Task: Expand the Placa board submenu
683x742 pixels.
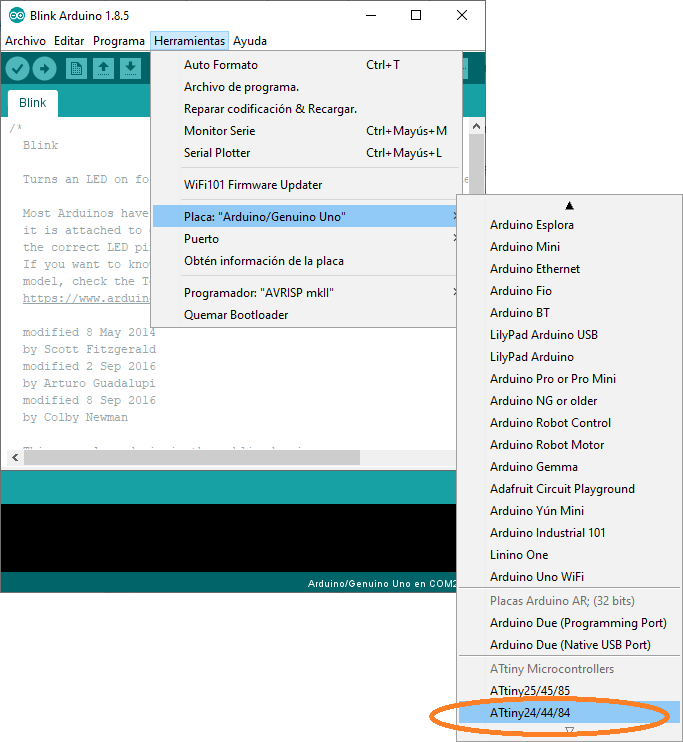Action: pos(305,217)
